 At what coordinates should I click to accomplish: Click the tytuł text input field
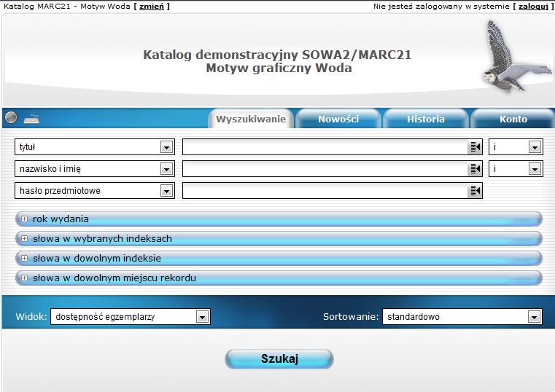(325, 147)
